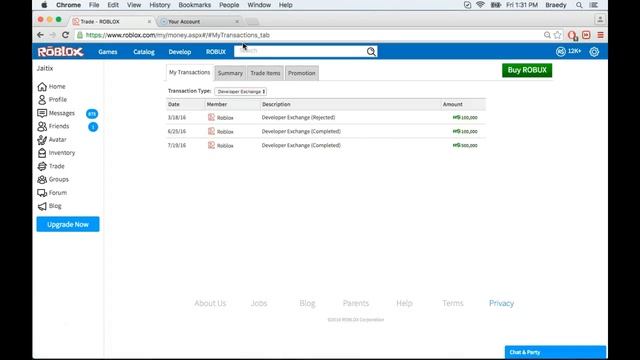Close the Trade - ROBLOX tab
This screenshot has height=360, width=640.
click(x=149, y=22)
